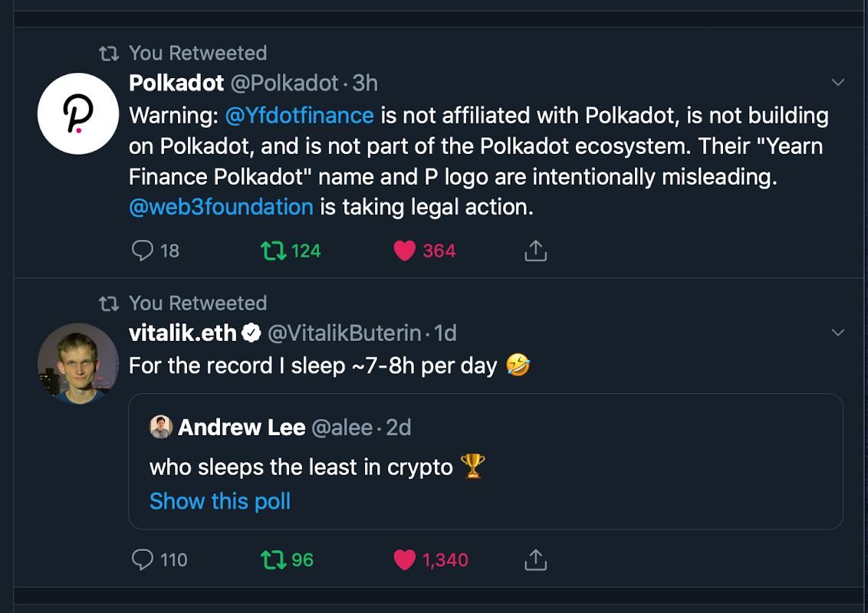
Task: Share vitalik.eth's tweet
Action: [x=535, y=560]
